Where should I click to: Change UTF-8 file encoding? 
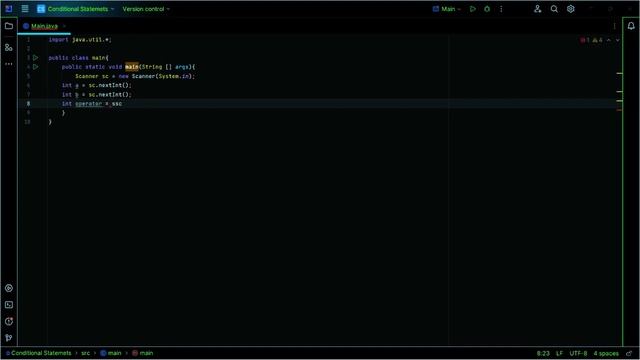tap(578, 353)
